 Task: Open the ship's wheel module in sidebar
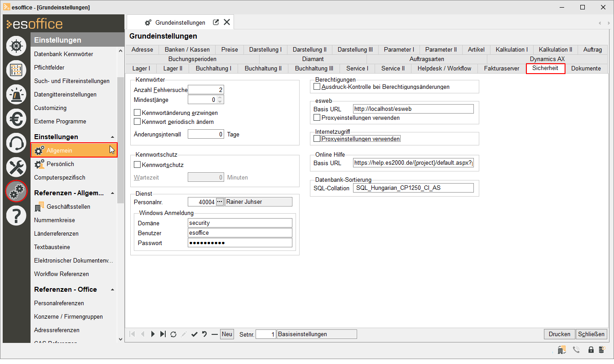(x=16, y=46)
